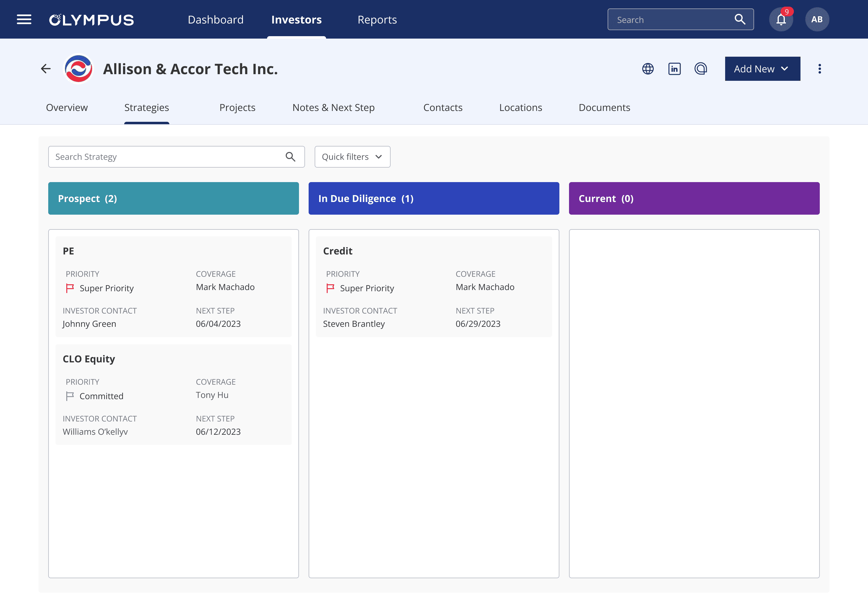Toggle the Super Priority flag on Credit card
Viewport: 868px width, 612px height.
coord(330,288)
